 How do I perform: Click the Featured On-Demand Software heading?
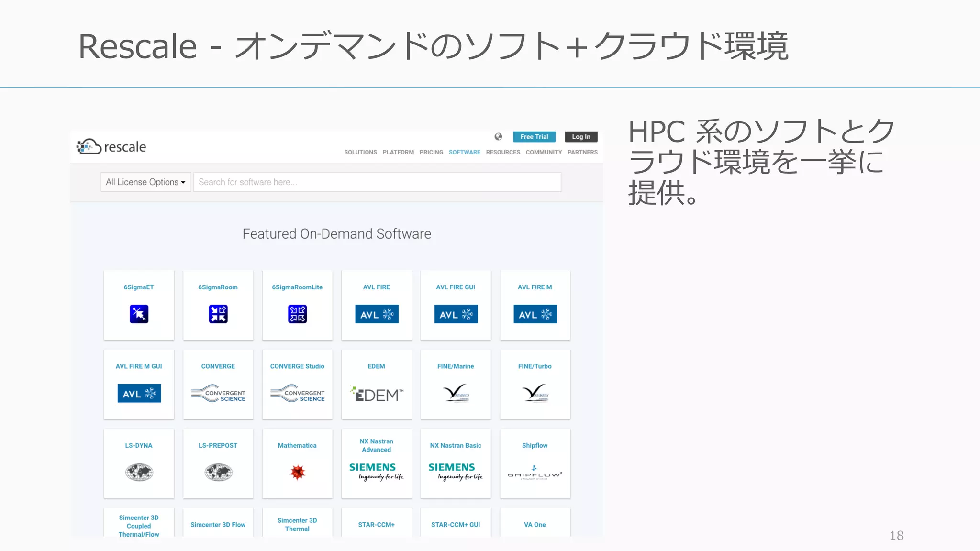[x=337, y=234]
